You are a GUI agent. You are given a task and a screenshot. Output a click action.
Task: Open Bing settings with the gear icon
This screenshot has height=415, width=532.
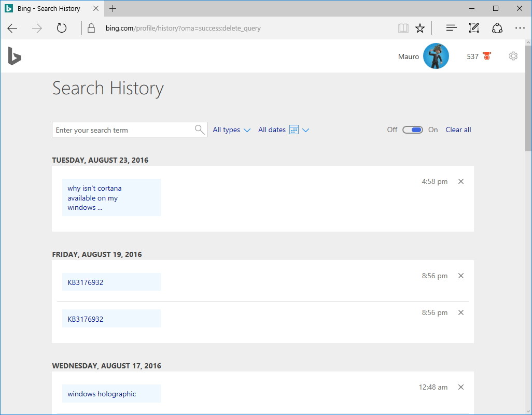513,55
